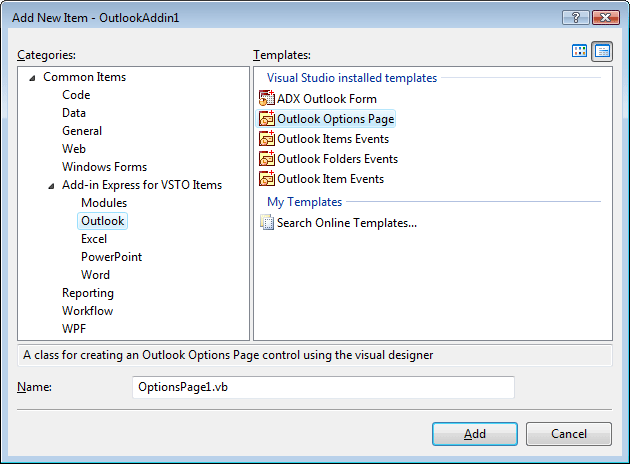630x464 pixels.
Task: Select Add-in Express for VSTO Items label
Action: coord(142,185)
